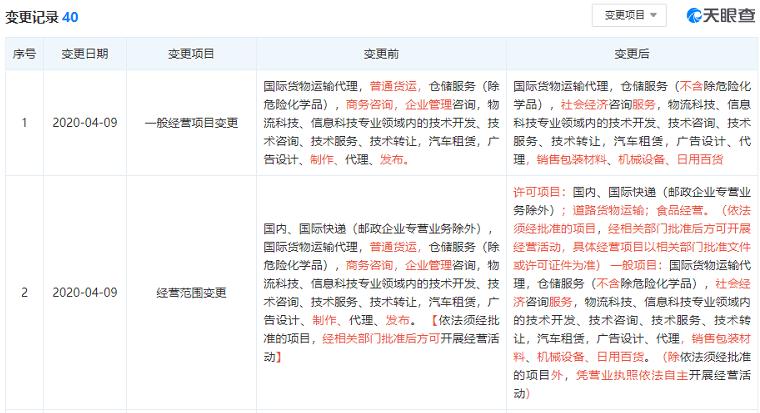Select the serial number 2 cell
Screen dimensions: 760x413
coord(24,293)
